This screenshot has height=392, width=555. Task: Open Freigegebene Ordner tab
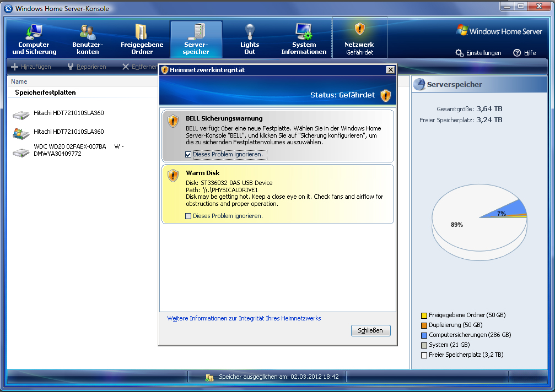click(x=142, y=39)
